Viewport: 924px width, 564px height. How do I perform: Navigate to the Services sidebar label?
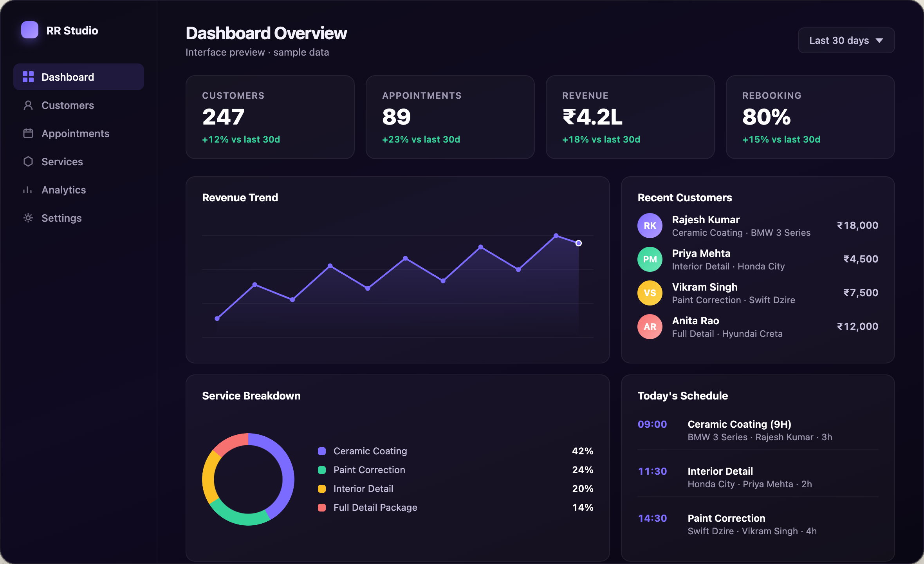coord(62,162)
